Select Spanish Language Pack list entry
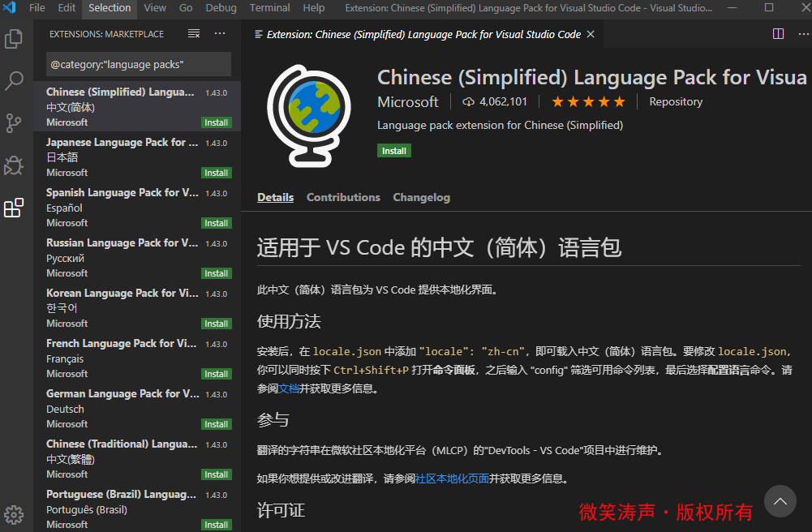 click(137, 207)
